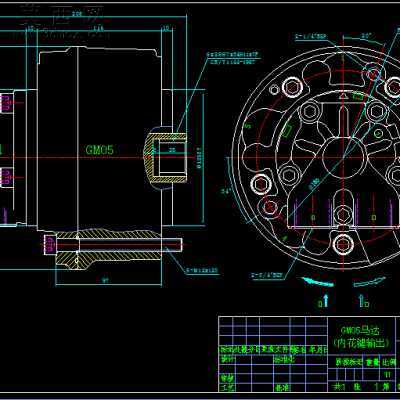Click the yellow hatched spline sleeve section
The image size is (400, 400).
pyautogui.click(x=165, y=158)
